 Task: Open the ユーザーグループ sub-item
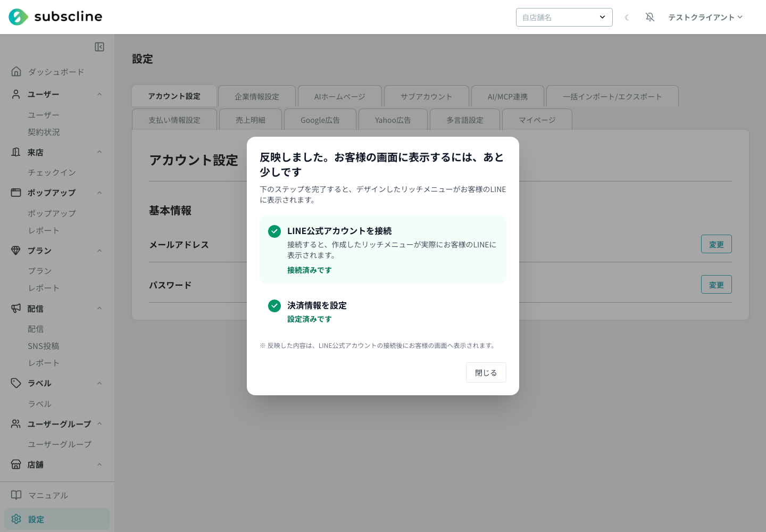(60, 444)
